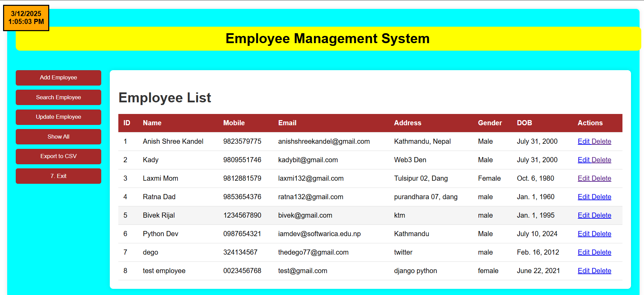Select the email anishshreekandel@gmail.com
Screen dimensions: 644x295
324,141
